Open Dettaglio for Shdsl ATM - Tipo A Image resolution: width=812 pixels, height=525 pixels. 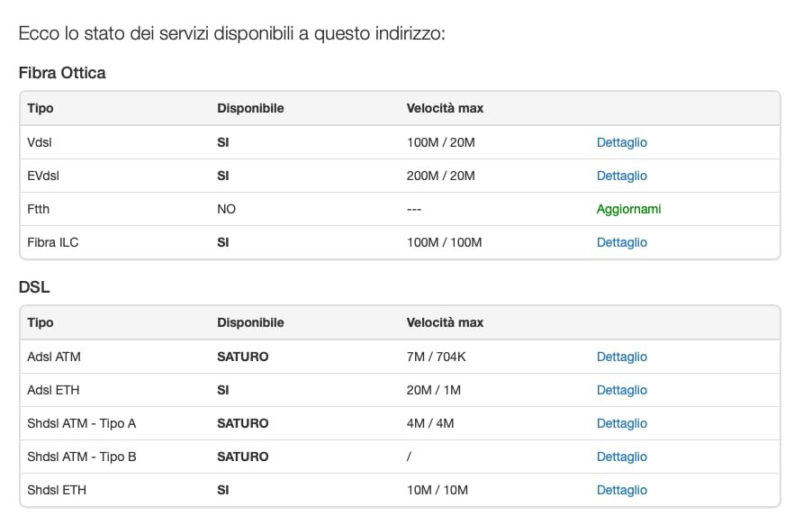621,423
